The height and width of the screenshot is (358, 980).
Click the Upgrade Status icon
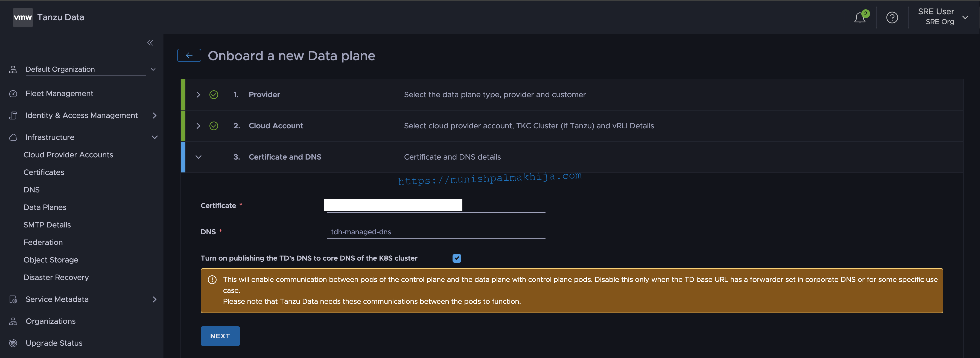click(13, 343)
